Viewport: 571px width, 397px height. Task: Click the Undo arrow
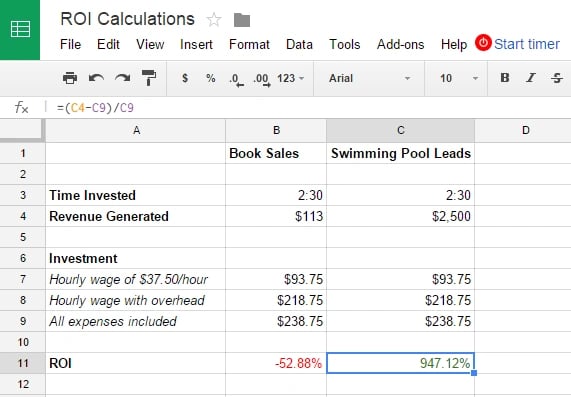point(96,78)
